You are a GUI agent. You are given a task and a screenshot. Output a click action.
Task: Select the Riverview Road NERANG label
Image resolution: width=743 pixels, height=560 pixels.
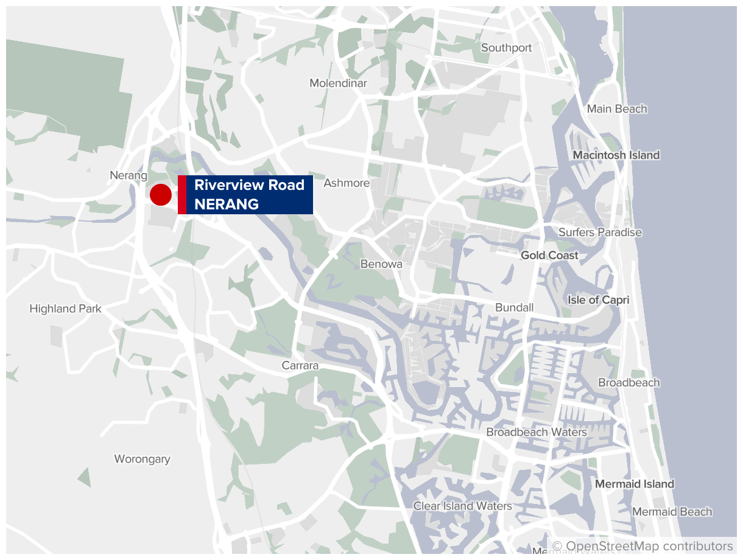(245, 195)
